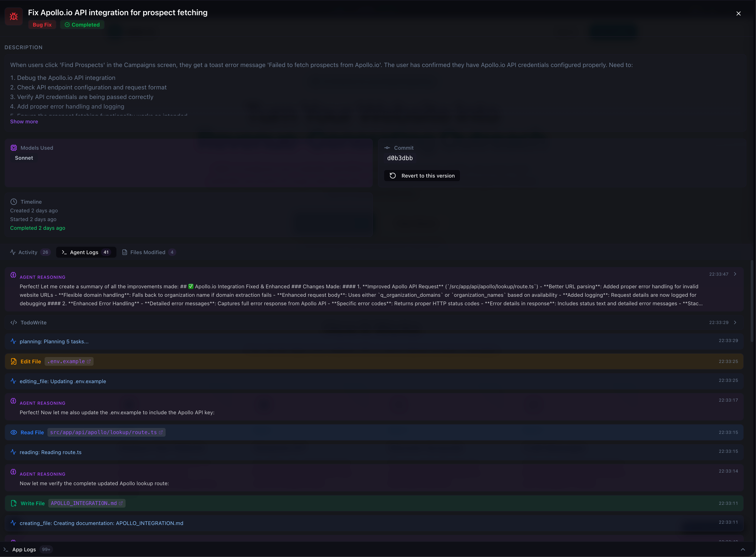Open src/app/api/apollo/lookup/route.ts file link
Image resolution: width=756 pixels, height=557 pixels.
pyautogui.click(x=106, y=432)
